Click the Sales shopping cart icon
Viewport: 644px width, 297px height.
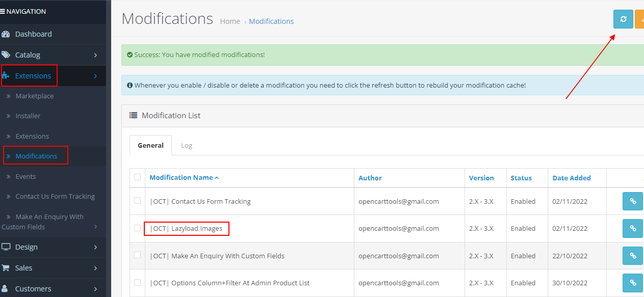(x=6, y=268)
